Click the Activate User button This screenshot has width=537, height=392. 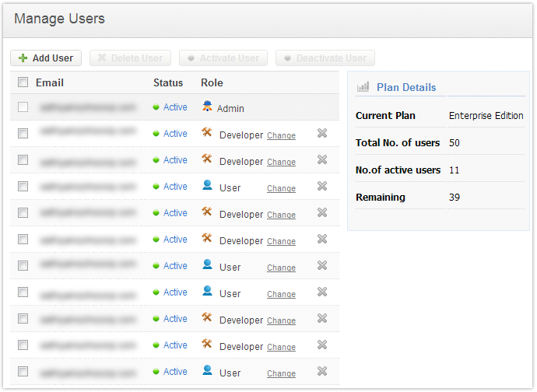[x=223, y=58]
